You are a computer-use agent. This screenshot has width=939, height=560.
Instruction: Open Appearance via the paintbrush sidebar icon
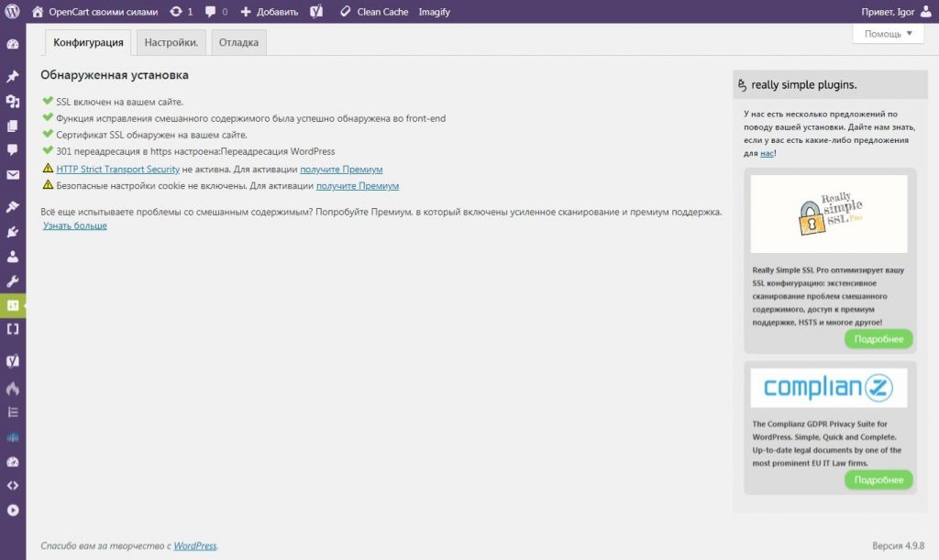point(13,206)
